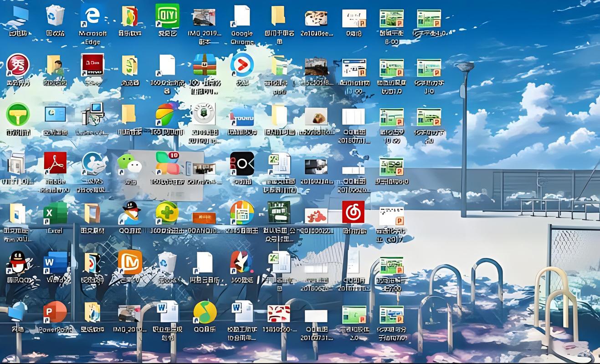Click the yellow ball green plus icon
600x364 pixels.
(x=167, y=212)
